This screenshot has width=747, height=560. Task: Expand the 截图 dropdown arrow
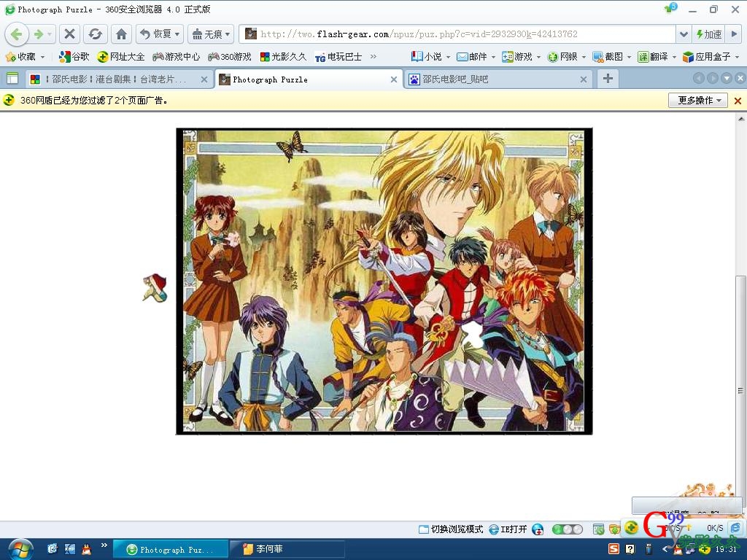coord(629,57)
